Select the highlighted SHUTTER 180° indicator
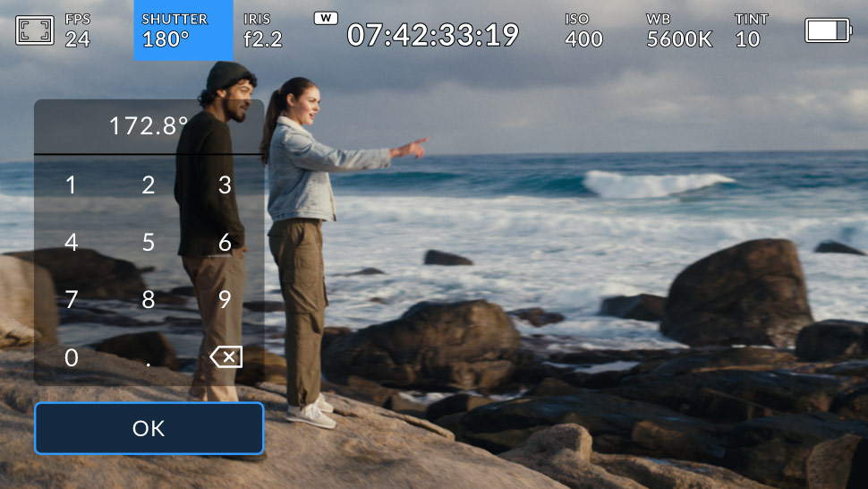Screen dimensions: 868x489 [183, 30]
